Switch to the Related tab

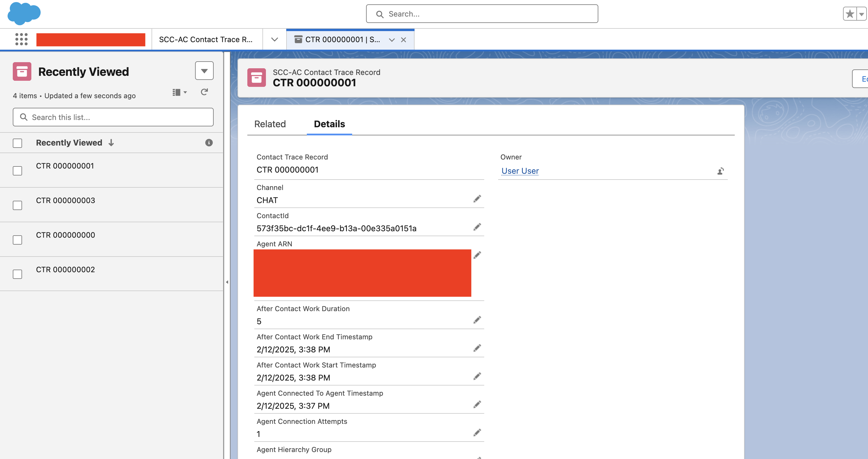click(270, 124)
